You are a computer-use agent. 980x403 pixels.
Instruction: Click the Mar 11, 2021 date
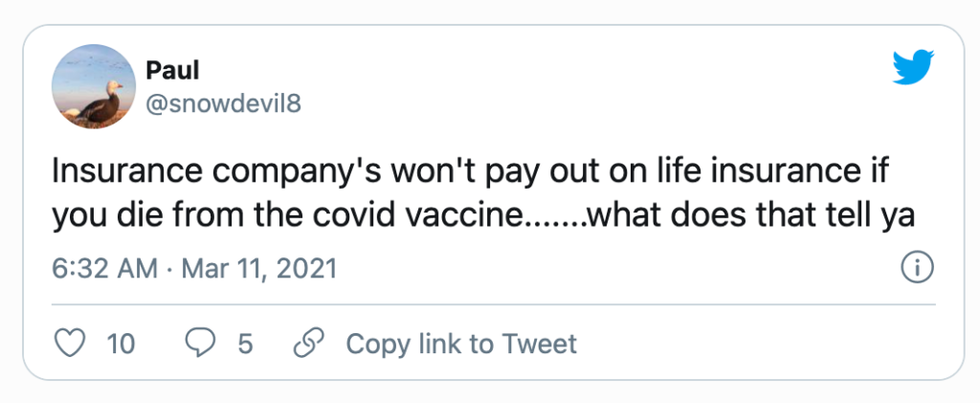[x=259, y=269]
